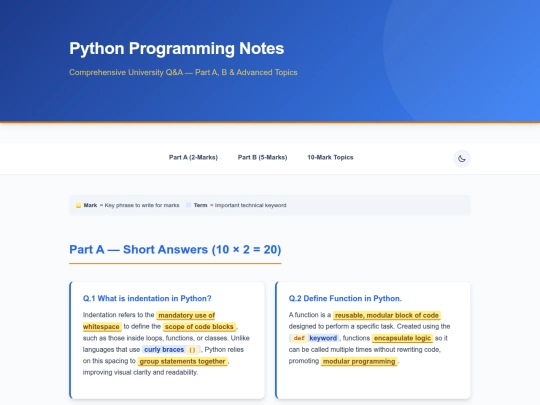Toggle dark mode with the moon icon

click(461, 159)
